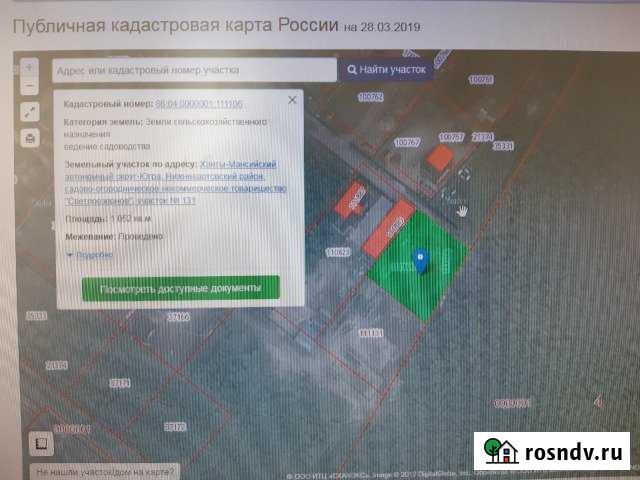The width and height of the screenshot is (640, 480).
Task: Close the parcel info popup
Action: [x=292, y=100]
